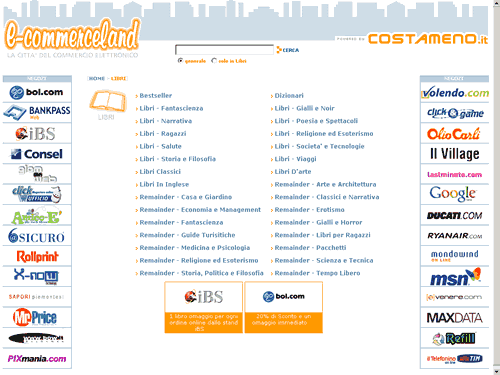Image resolution: width=500 pixels, height=375 pixels.
Task: Open Libri - Religione ed Esoterismo link
Action: click(x=324, y=134)
